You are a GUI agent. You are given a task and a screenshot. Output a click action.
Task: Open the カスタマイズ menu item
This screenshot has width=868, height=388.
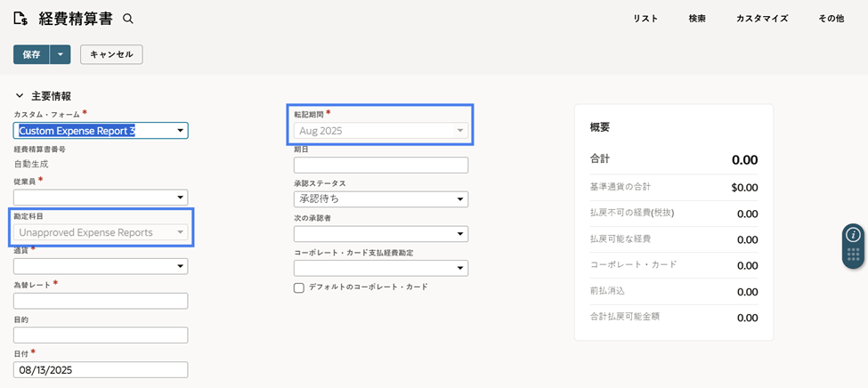coord(762,19)
